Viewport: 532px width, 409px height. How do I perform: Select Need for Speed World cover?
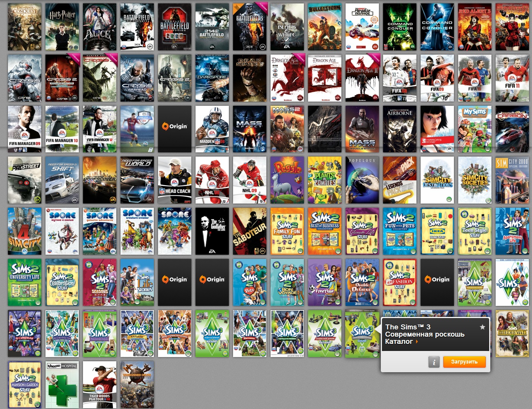pos(137,180)
